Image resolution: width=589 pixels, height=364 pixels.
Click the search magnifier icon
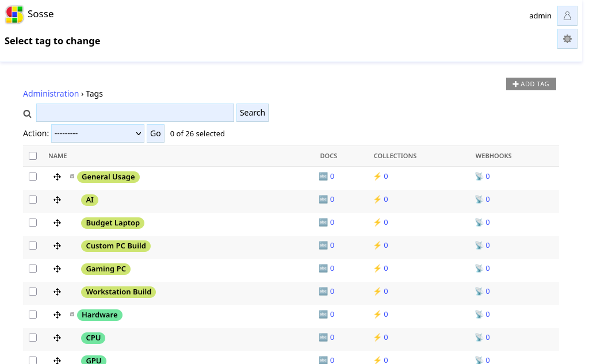[27, 113]
